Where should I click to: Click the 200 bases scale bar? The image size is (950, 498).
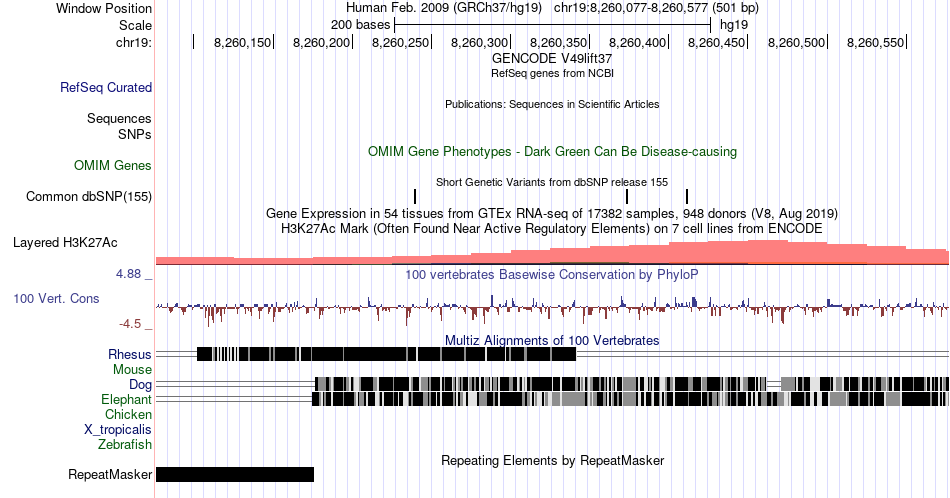tap(552, 25)
